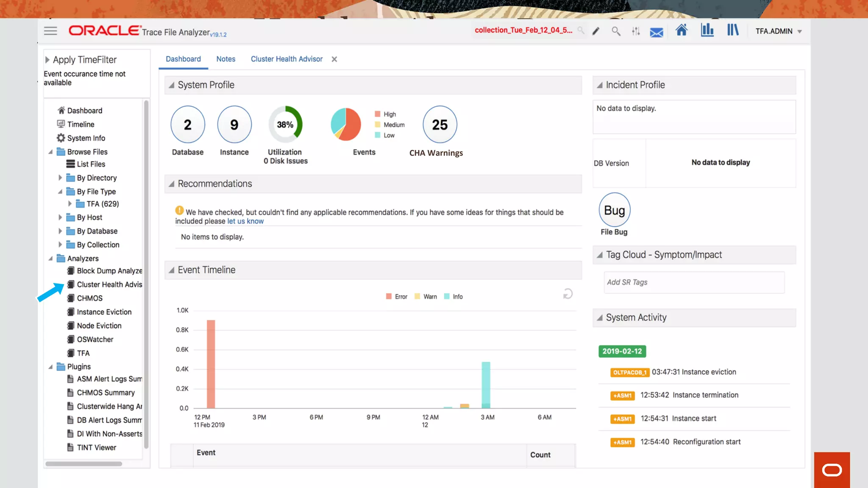Switch to the Notes tab
Viewport: 868px width, 488px height.
225,59
